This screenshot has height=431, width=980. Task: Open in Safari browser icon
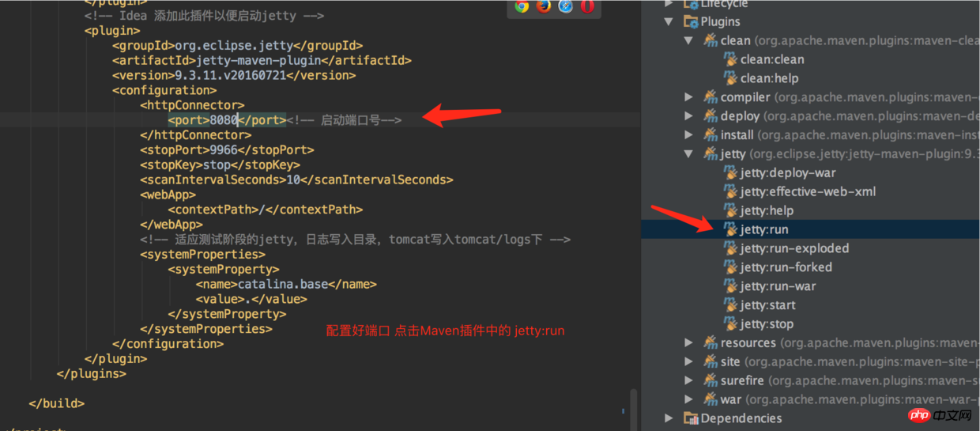coord(566,6)
